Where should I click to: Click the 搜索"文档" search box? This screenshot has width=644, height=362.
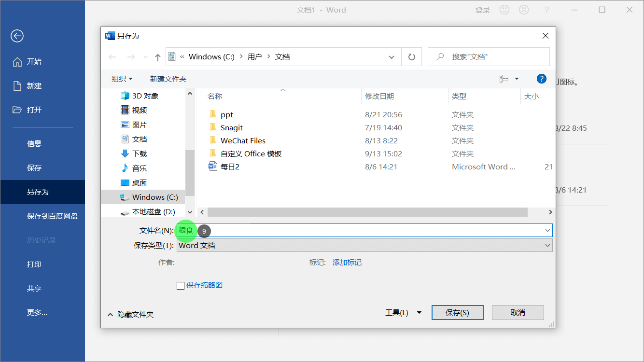(489, 56)
